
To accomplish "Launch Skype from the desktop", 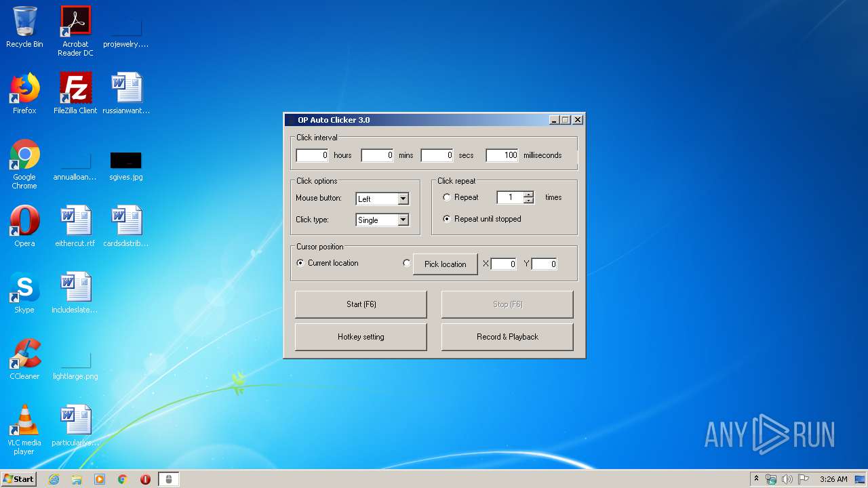I will (x=24, y=293).
